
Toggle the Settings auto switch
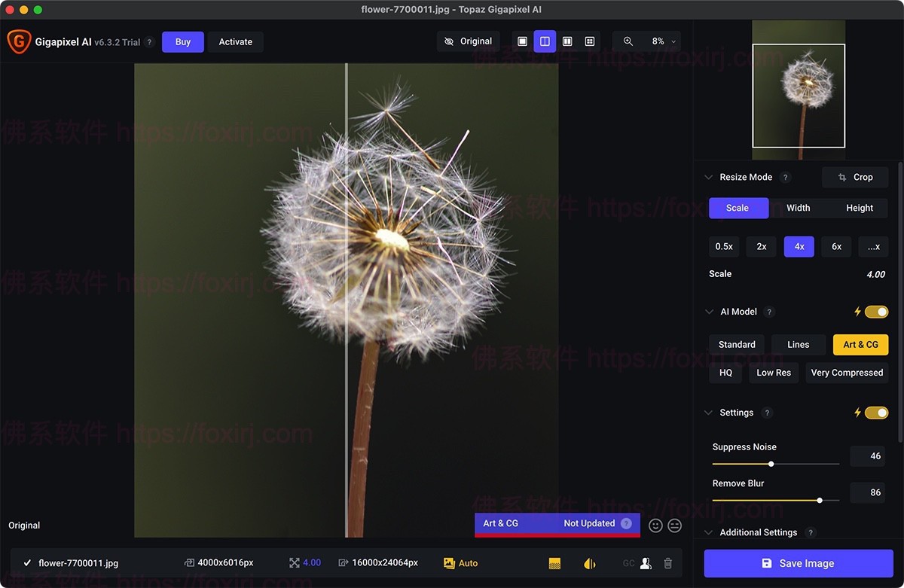(x=876, y=413)
